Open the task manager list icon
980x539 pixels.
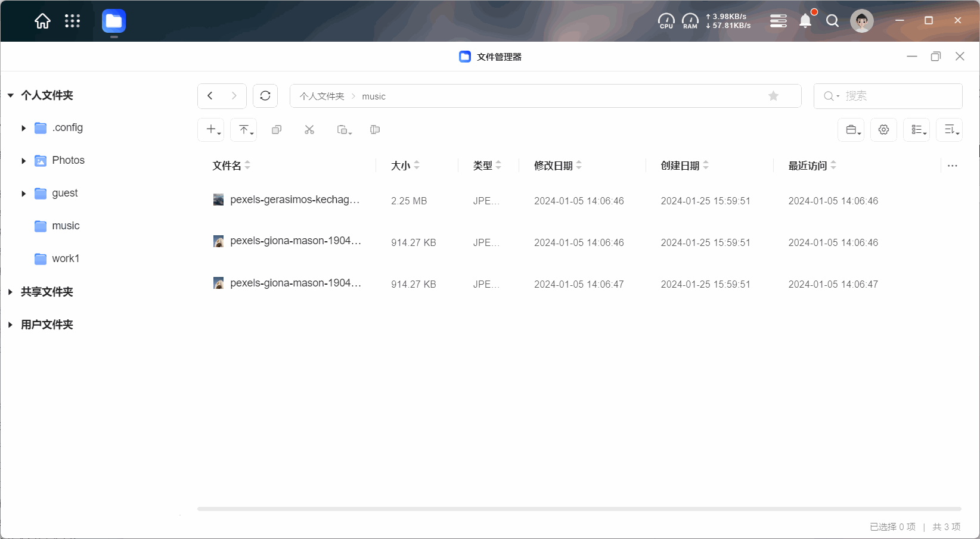[x=778, y=21]
